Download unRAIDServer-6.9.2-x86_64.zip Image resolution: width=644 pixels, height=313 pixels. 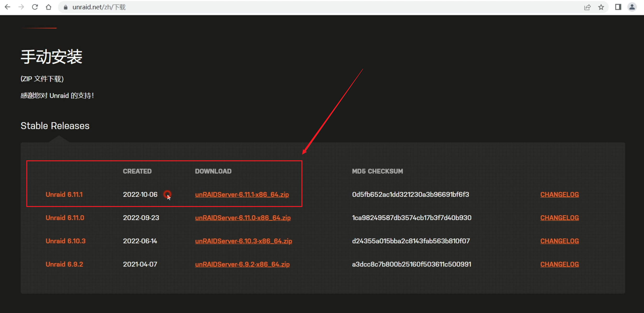[x=242, y=264]
